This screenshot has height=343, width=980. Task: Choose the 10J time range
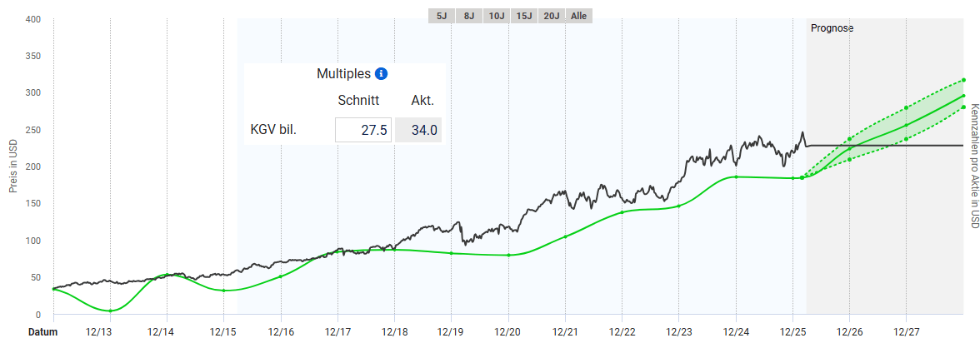click(497, 16)
